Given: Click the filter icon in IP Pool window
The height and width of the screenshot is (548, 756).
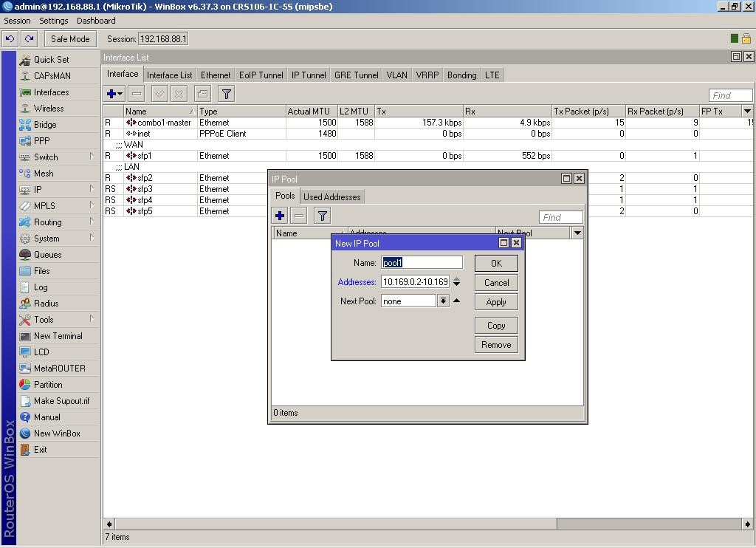Looking at the screenshot, I should pos(323,216).
